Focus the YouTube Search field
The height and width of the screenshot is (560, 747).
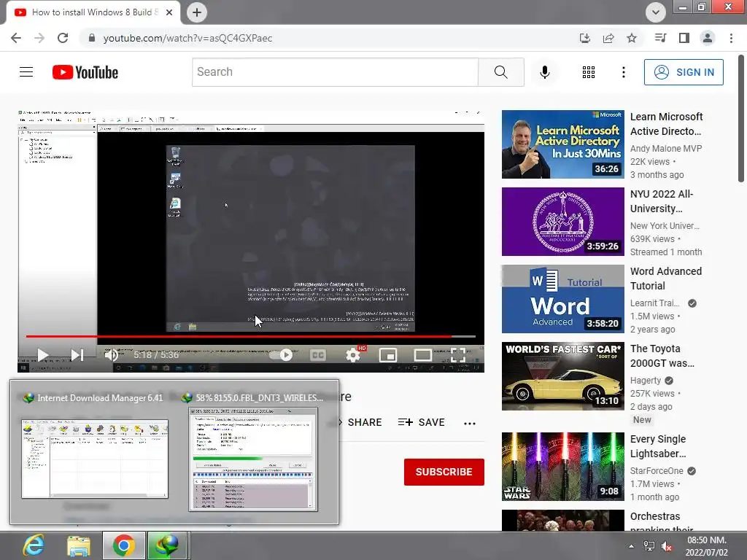(335, 72)
